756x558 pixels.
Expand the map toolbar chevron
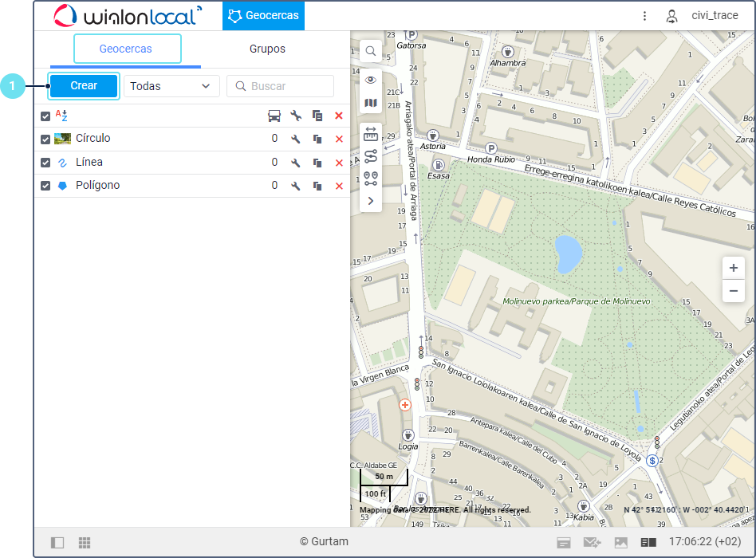click(x=371, y=201)
